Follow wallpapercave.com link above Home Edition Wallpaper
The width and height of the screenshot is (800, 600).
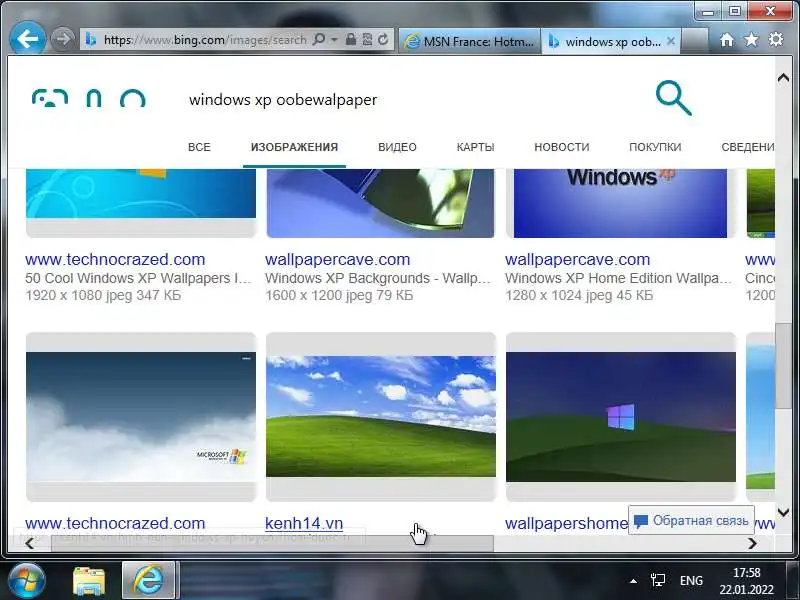577,259
